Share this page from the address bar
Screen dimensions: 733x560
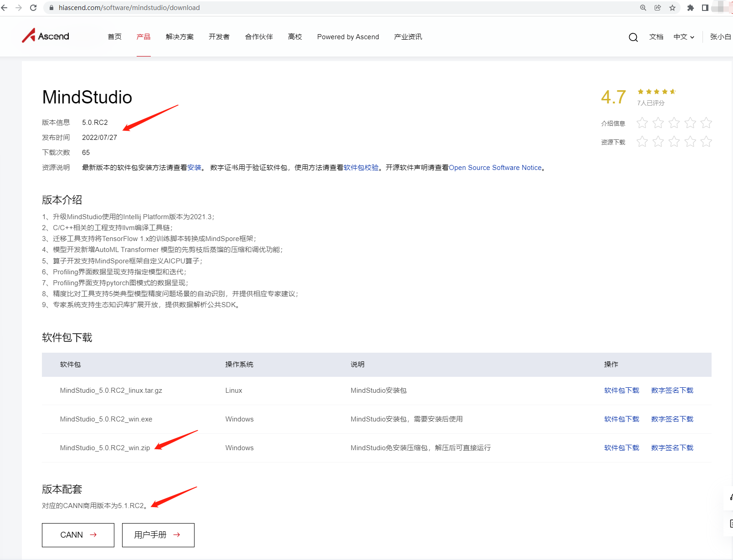[x=658, y=8]
